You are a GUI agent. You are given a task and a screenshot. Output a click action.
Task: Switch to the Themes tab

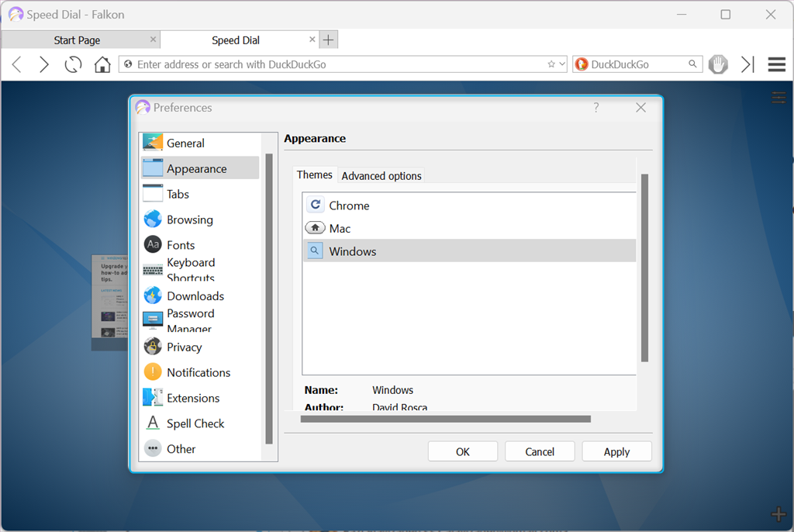click(315, 174)
